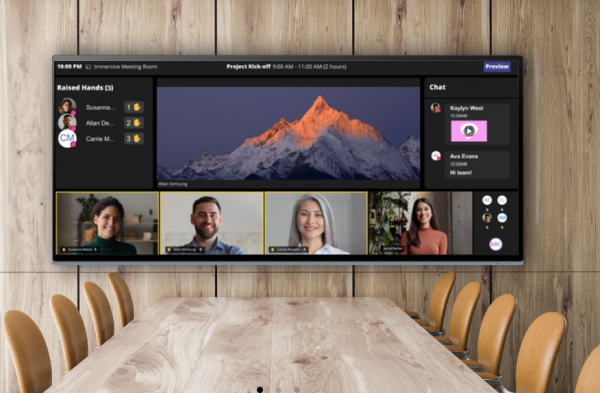Click Ava Evans' avatar in chat
Screen dimensions: 600x393
coord(435,156)
